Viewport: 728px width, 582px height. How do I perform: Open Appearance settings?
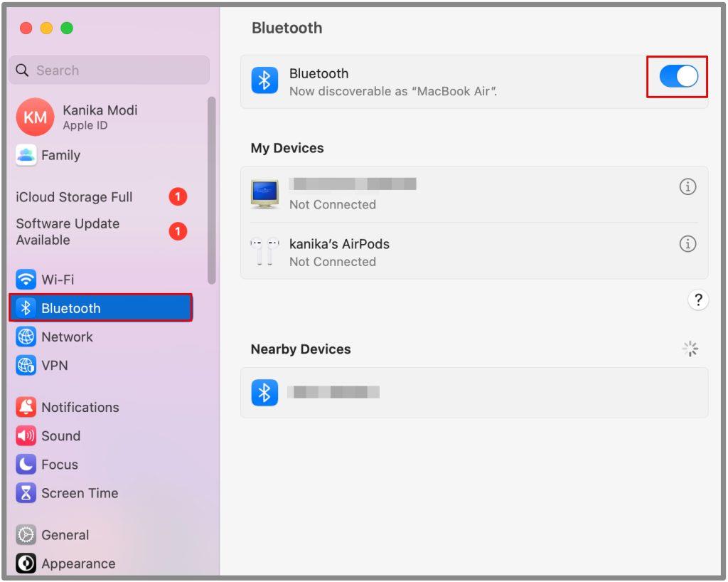pos(101,564)
